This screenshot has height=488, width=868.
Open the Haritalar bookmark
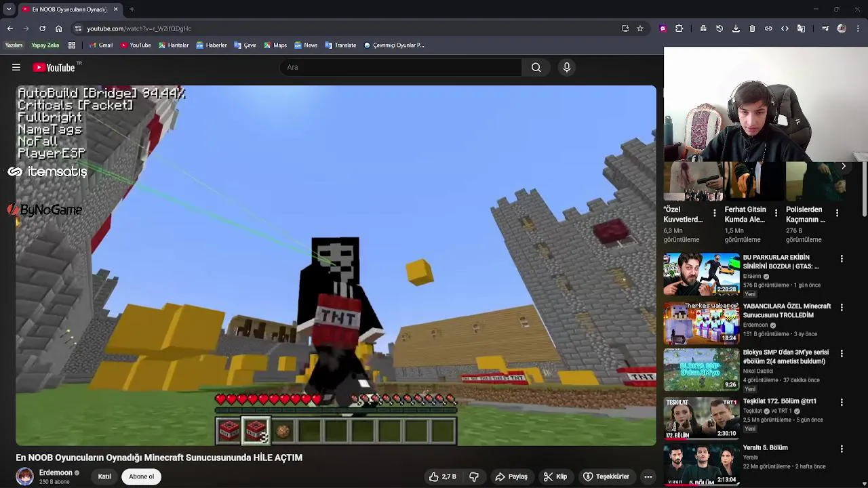tap(173, 45)
